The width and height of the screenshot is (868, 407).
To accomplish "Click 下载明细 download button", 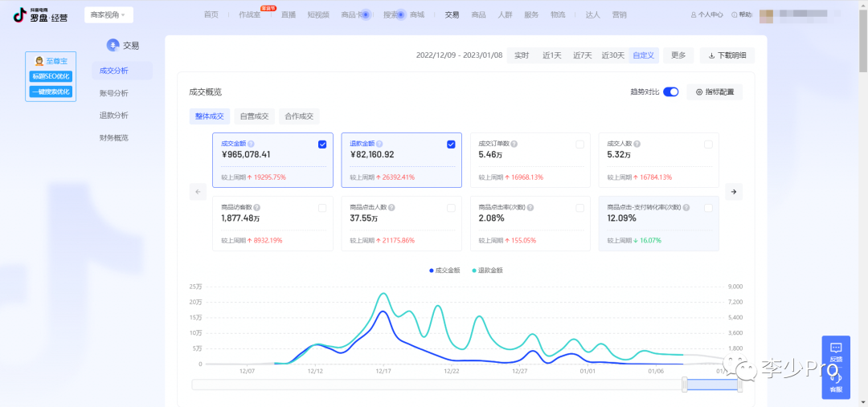I will [727, 55].
